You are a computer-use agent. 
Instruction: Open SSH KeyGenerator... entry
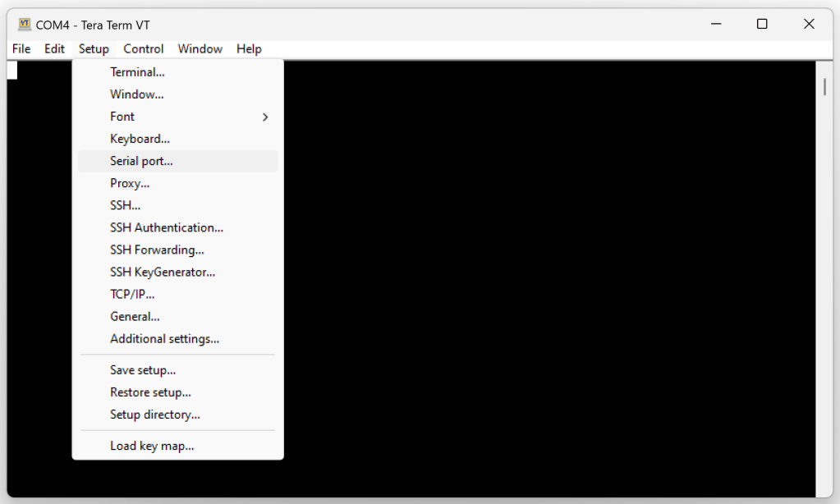163,272
